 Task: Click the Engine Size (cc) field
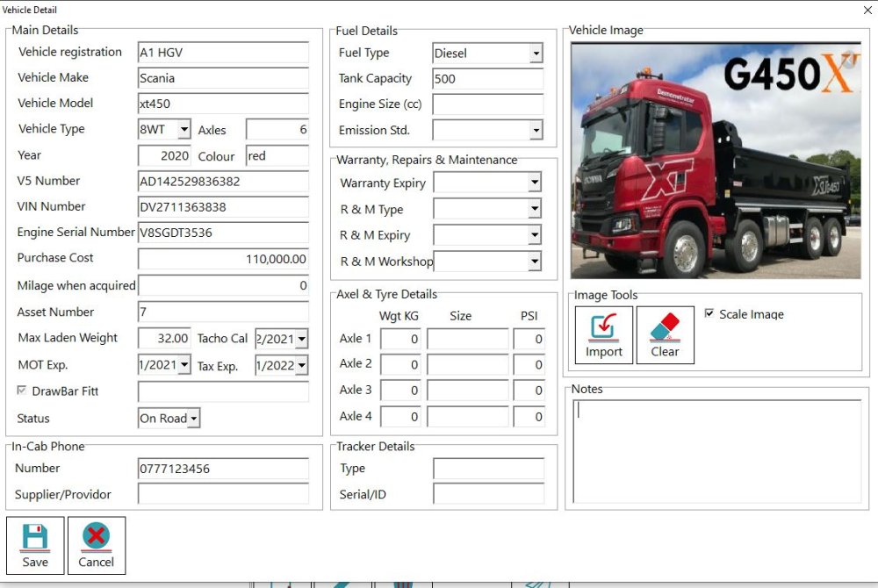pyautogui.click(x=487, y=104)
